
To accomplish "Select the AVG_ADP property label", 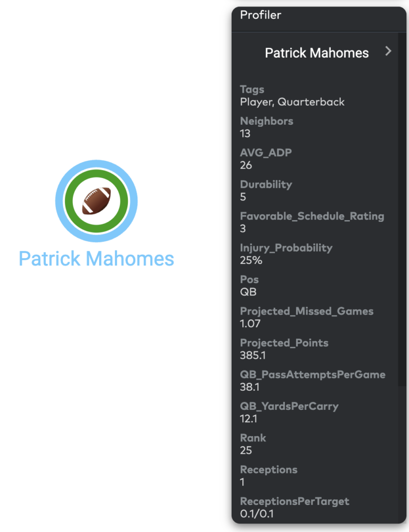I will 266,152.
